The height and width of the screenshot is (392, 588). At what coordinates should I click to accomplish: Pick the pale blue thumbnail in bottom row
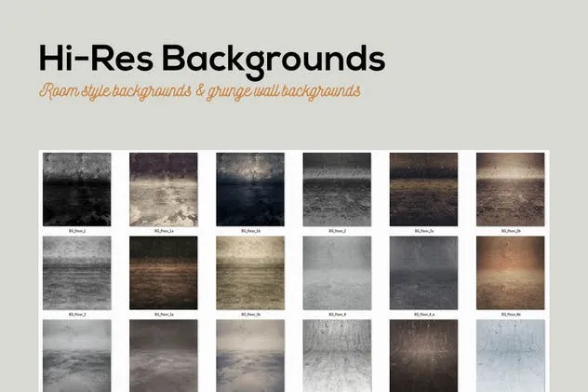(510, 355)
